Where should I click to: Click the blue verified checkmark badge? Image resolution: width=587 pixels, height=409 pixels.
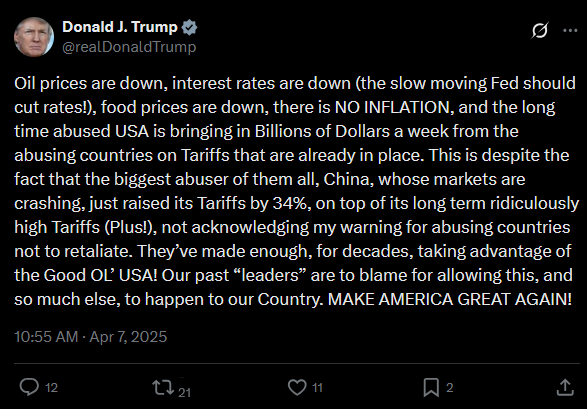tap(189, 27)
